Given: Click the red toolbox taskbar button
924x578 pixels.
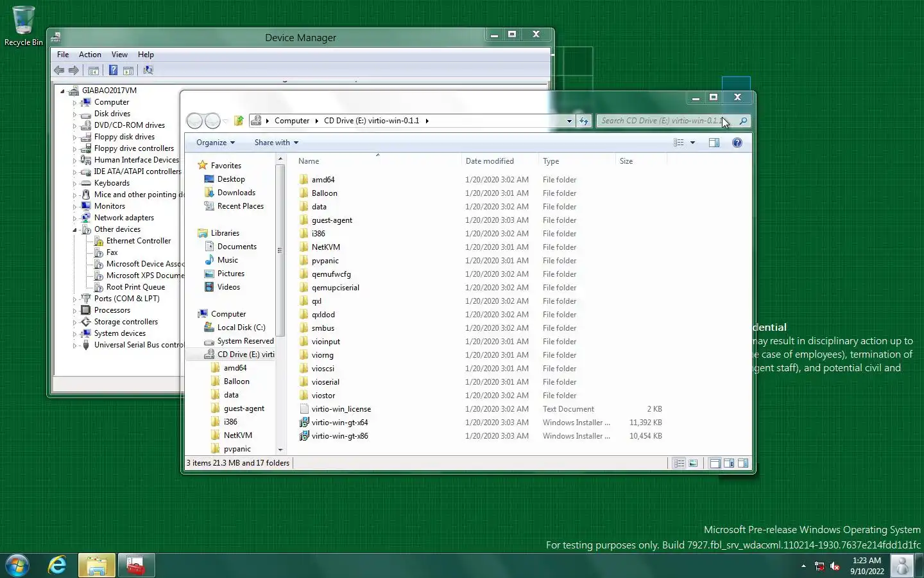Looking at the screenshot, I should (x=136, y=565).
